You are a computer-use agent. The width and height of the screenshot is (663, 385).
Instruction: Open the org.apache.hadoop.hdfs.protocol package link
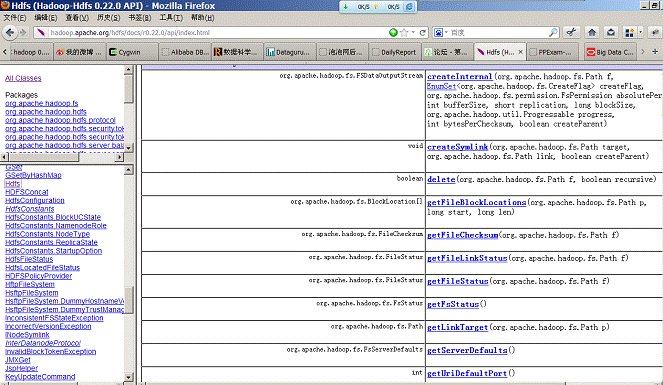coord(60,120)
